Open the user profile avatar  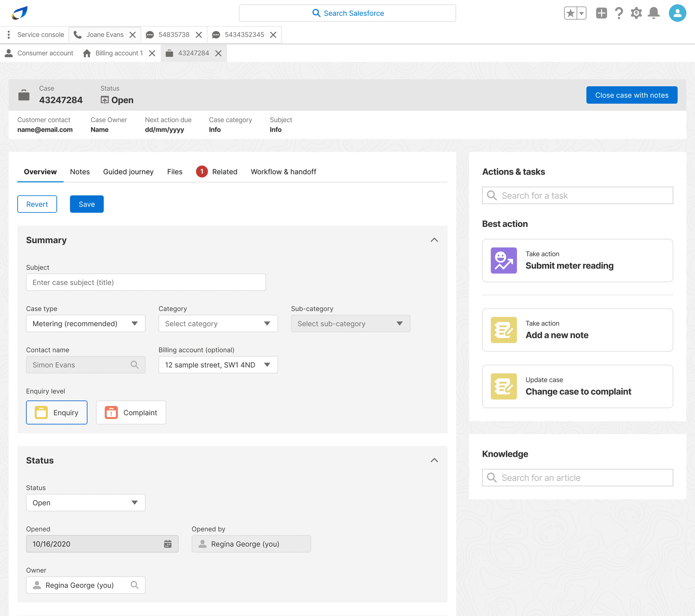point(677,13)
